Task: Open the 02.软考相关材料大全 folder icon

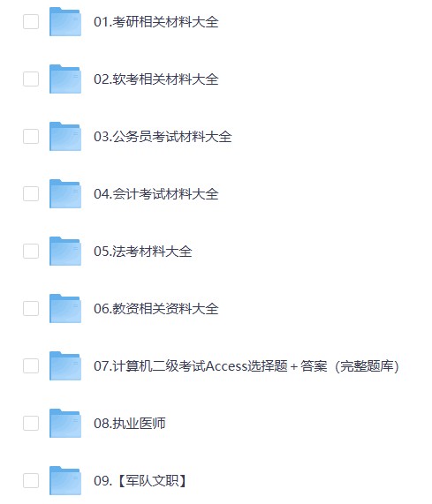Action: coord(65,79)
